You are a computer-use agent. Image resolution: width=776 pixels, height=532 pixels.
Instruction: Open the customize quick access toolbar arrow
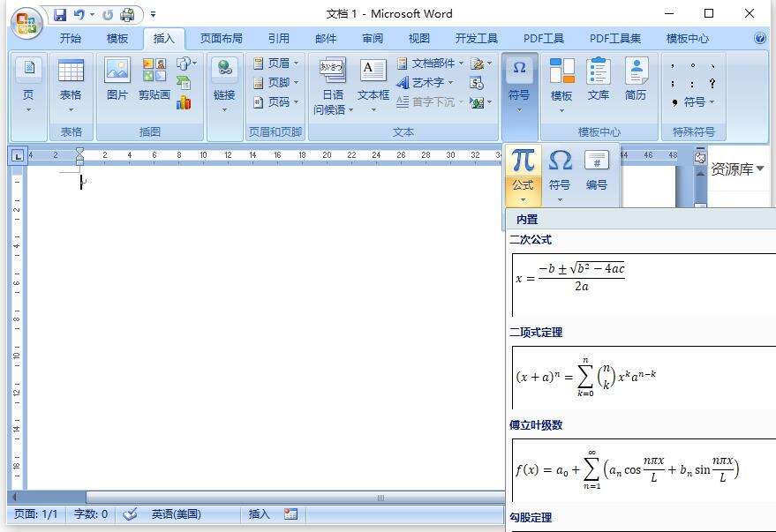click(x=154, y=15)
